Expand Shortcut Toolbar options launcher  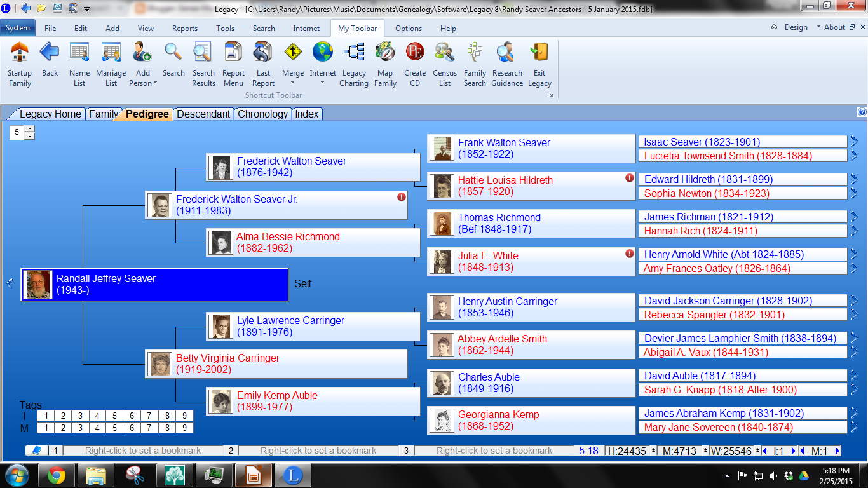point(550,95)
